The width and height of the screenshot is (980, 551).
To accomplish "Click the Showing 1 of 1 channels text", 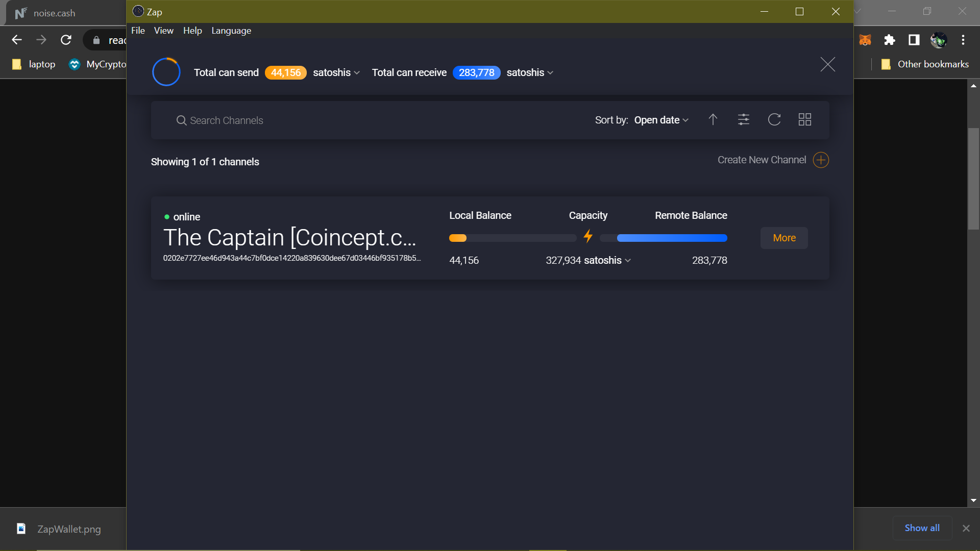I will click(x=205, y=162).
